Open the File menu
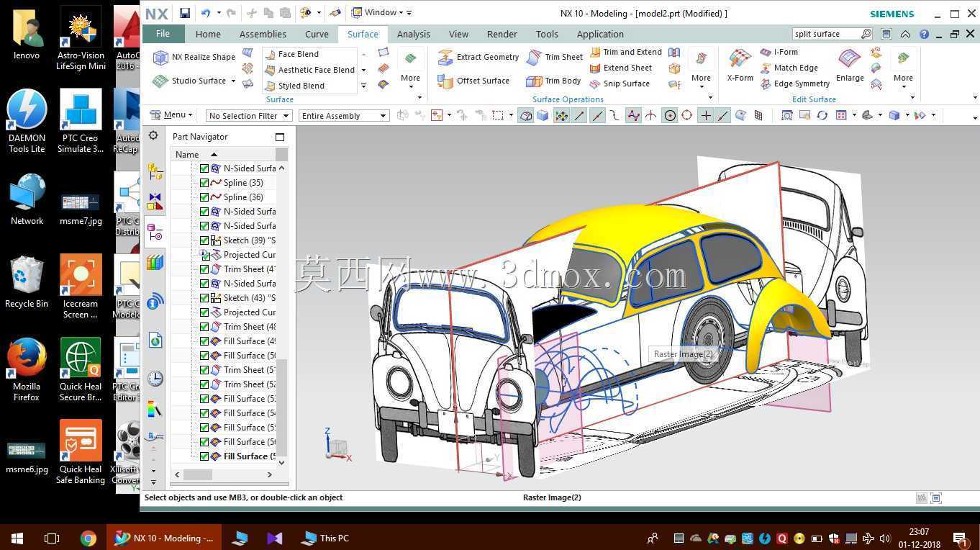The image size is (980, 550). click(x=163, y=34)
